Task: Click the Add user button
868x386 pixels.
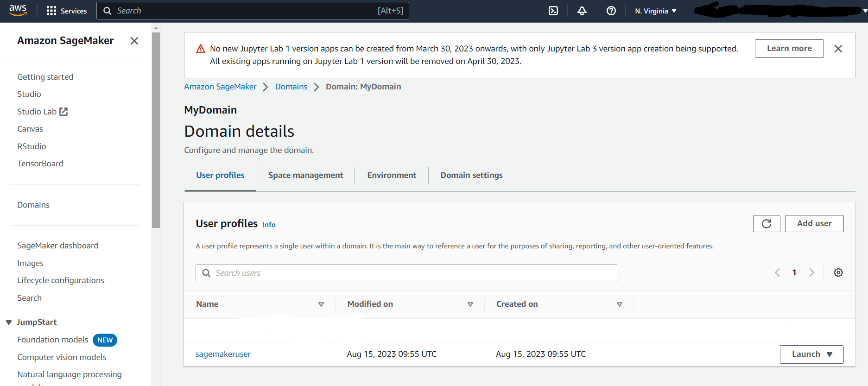Action: coord(814,224)
